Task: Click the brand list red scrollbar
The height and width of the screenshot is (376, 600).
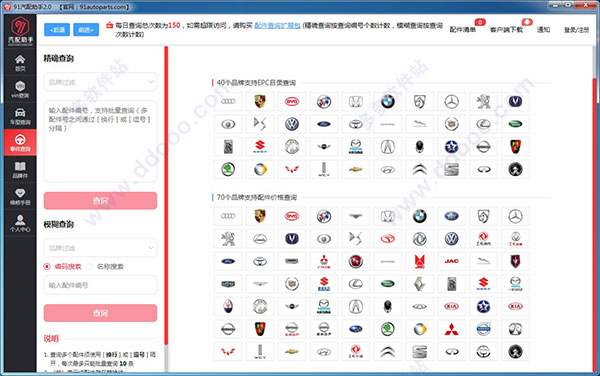Action: pos(594,224)
